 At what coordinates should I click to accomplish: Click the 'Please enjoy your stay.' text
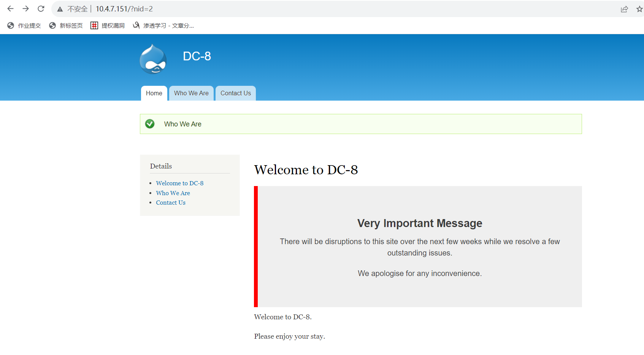(290, 336)
